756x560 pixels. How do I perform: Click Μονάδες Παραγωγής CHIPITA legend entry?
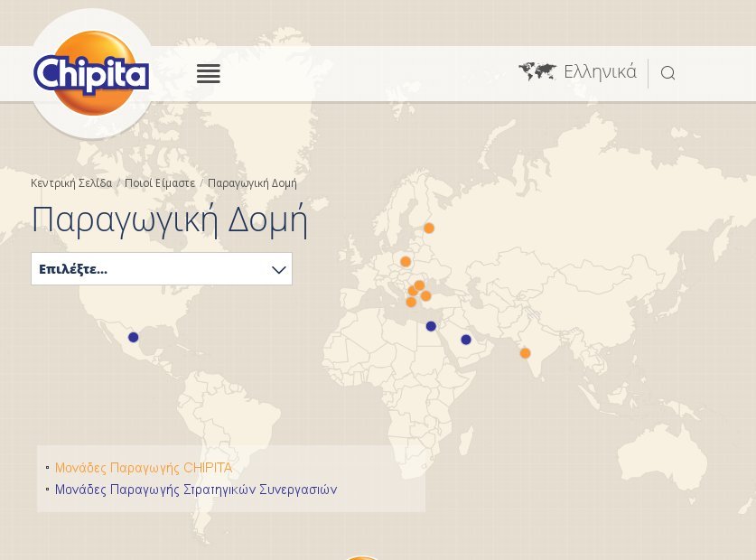(144, 468)
